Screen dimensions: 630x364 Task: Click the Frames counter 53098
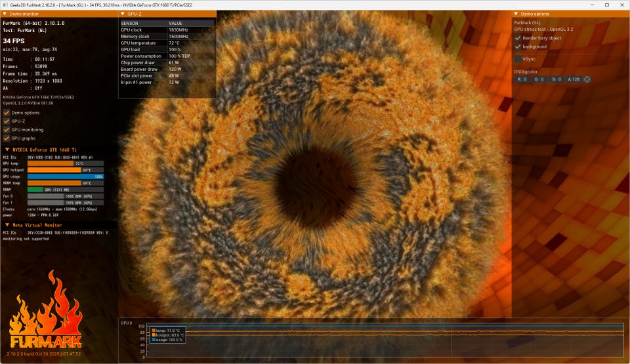41,66
